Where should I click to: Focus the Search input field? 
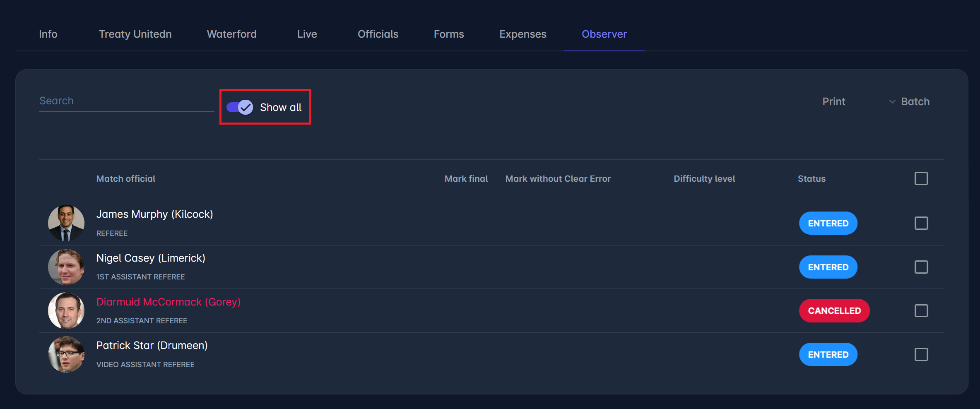126,101
